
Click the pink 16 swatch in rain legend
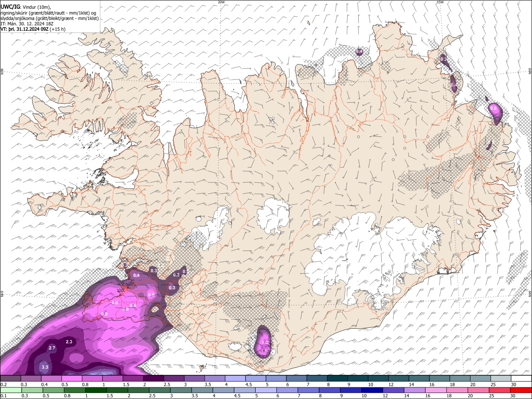tap(436, 390)
